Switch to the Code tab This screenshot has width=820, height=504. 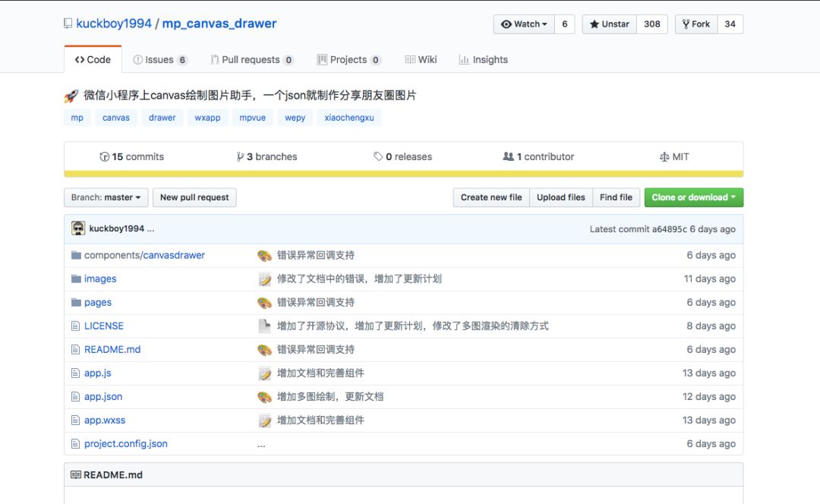click(93, 60)
